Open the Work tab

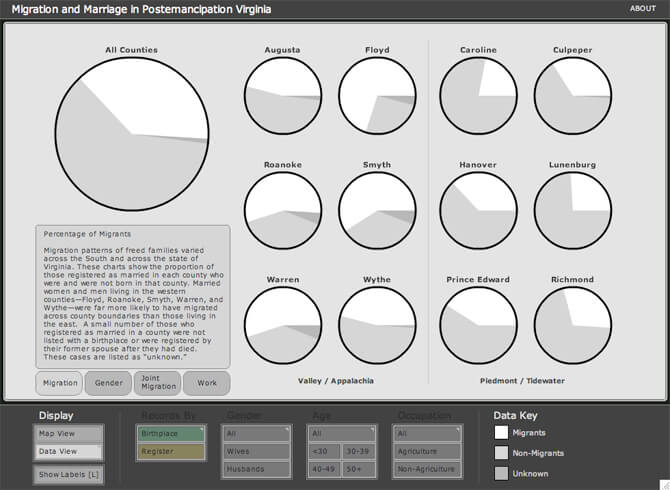coord(206,383)
